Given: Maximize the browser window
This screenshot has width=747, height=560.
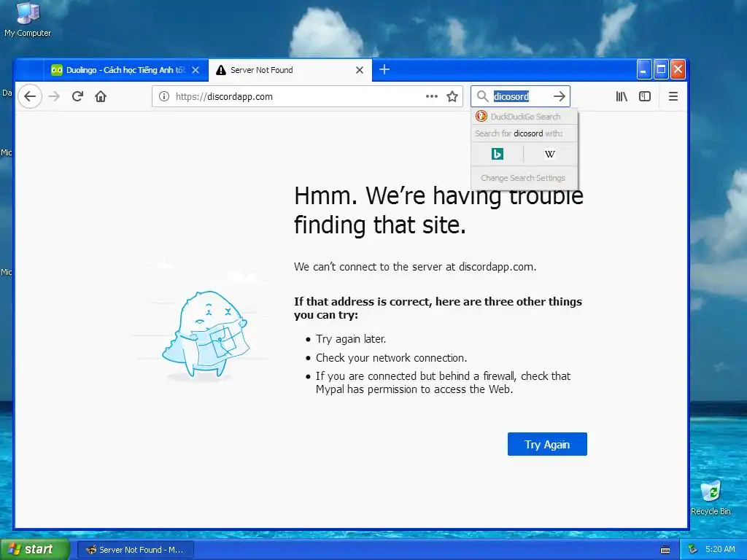Looking at the screenshot, I should 661,70.
